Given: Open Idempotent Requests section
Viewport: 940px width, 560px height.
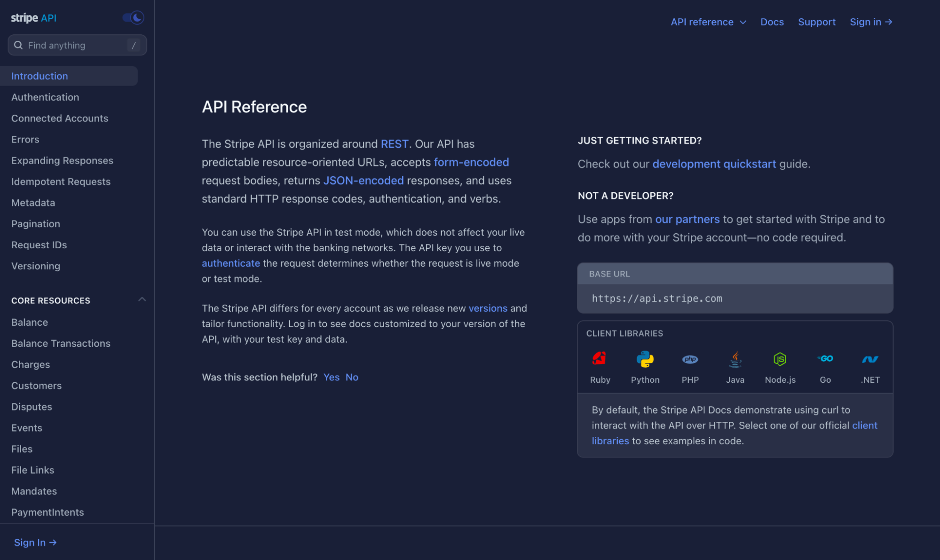Looking at the screenshot, I should pyautogui.click(x=61, y=182).
